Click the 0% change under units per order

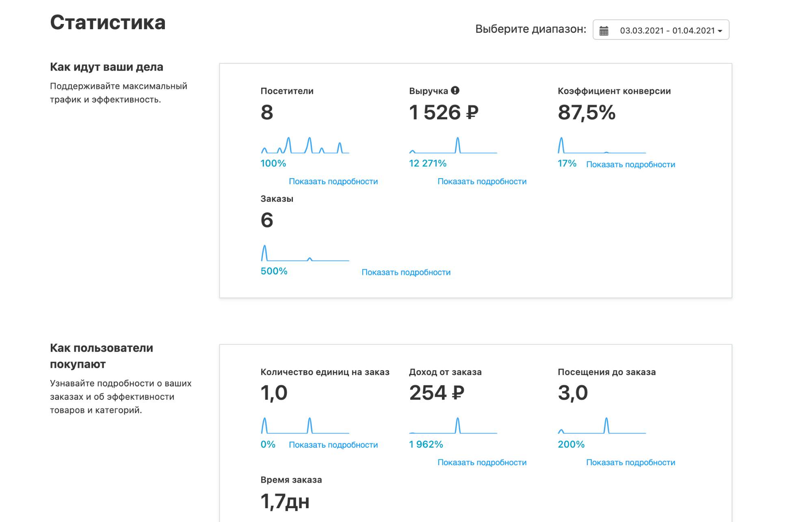coord(268,444)
